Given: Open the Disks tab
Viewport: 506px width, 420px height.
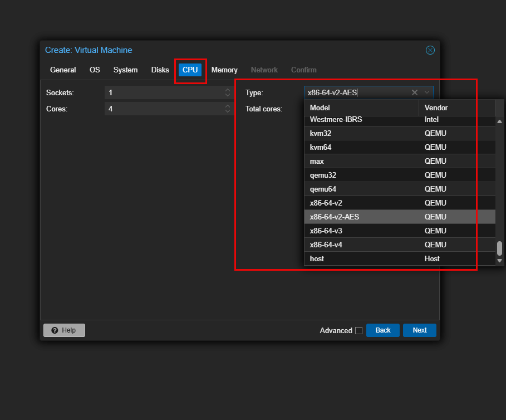Looking at the screenshot, I should (x=160, y=70).
